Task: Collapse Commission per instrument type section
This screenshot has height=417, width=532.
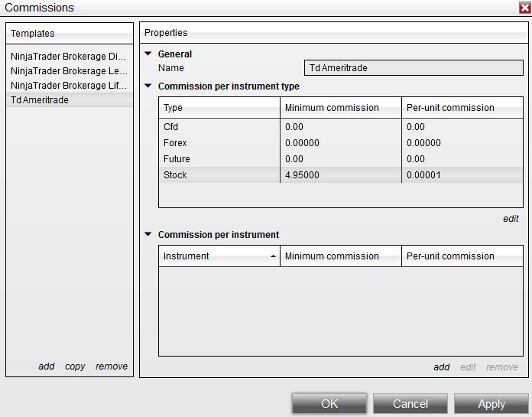Action: click(x=148, y=86)
